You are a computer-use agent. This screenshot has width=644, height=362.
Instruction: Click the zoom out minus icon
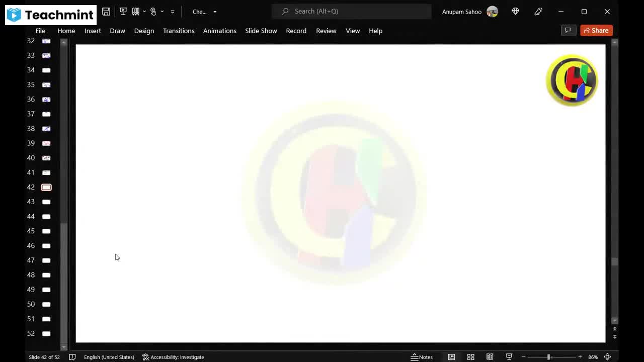(x=523, y=357)
